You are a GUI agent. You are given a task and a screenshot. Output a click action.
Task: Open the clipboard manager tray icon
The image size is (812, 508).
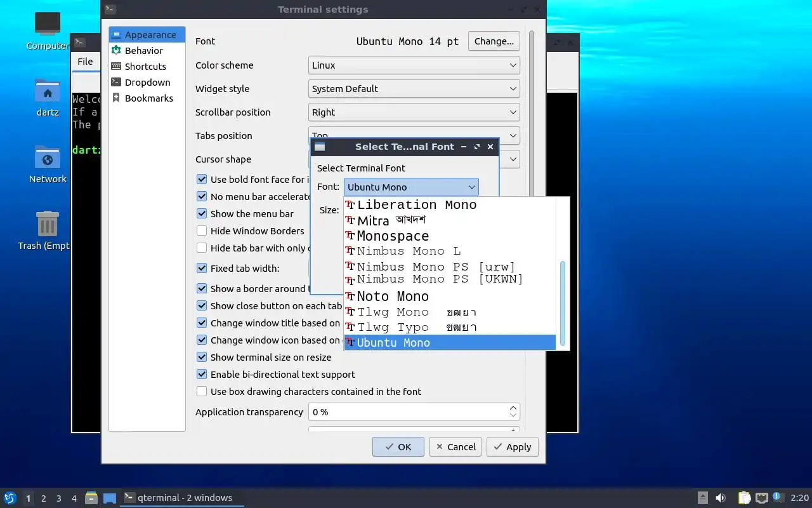(744, 498)
